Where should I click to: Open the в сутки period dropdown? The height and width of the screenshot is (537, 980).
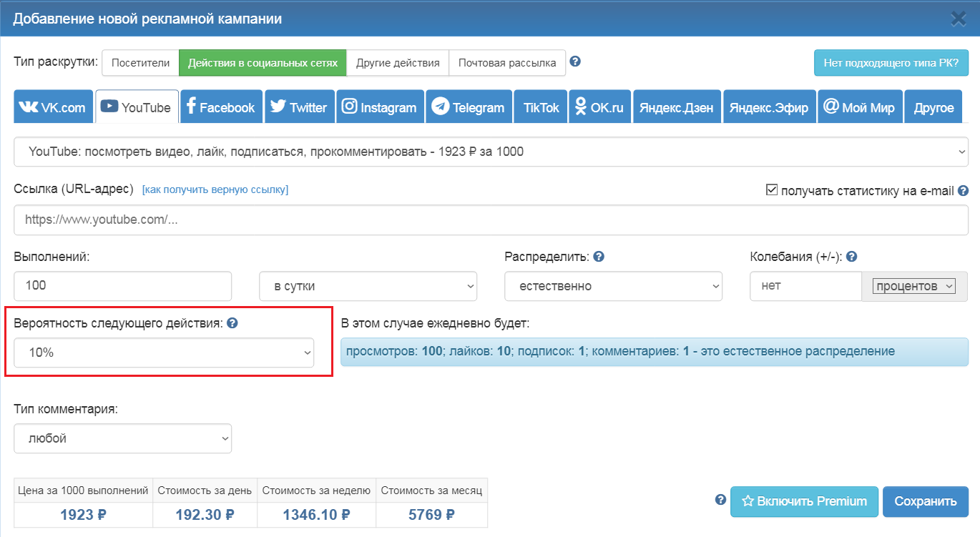(x=368, y=286)
